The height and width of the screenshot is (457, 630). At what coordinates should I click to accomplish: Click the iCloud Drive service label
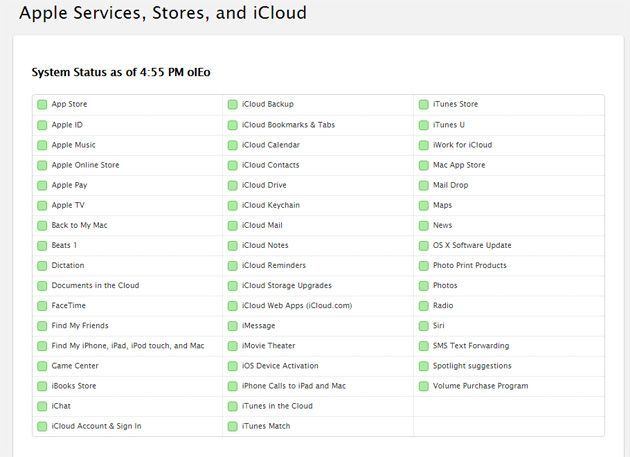(x=264, y=185)
